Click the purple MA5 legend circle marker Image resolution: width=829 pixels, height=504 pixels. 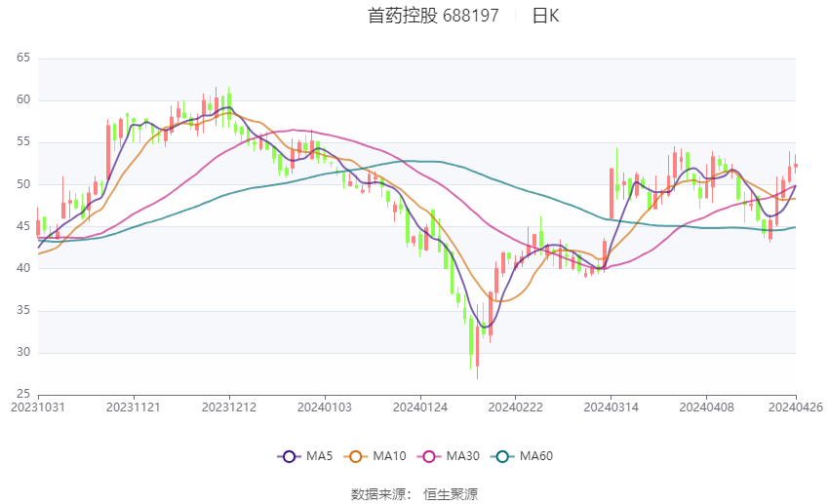click(x=288, y=456)
